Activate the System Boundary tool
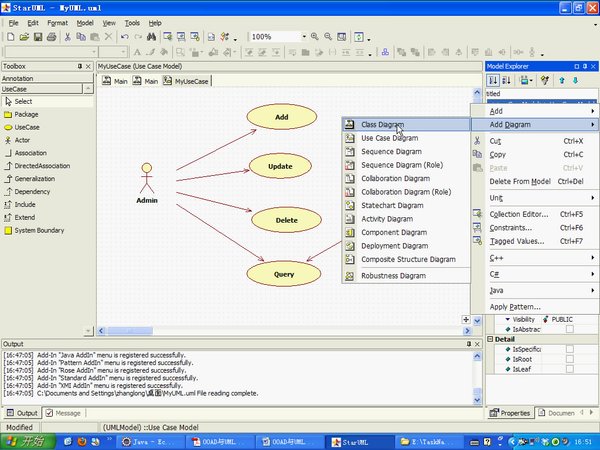The image size is (600, 450). point(39,230)
